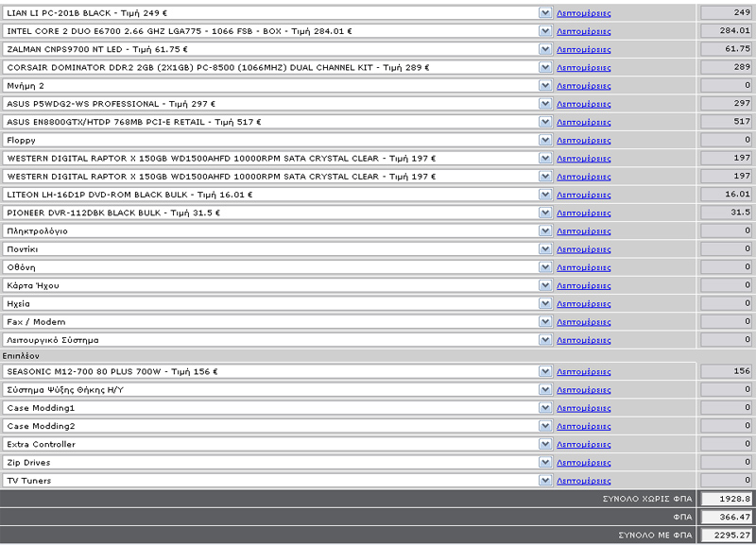
Task: Expand the Οθόνη dropdown
Action: (x=545, y=267)
